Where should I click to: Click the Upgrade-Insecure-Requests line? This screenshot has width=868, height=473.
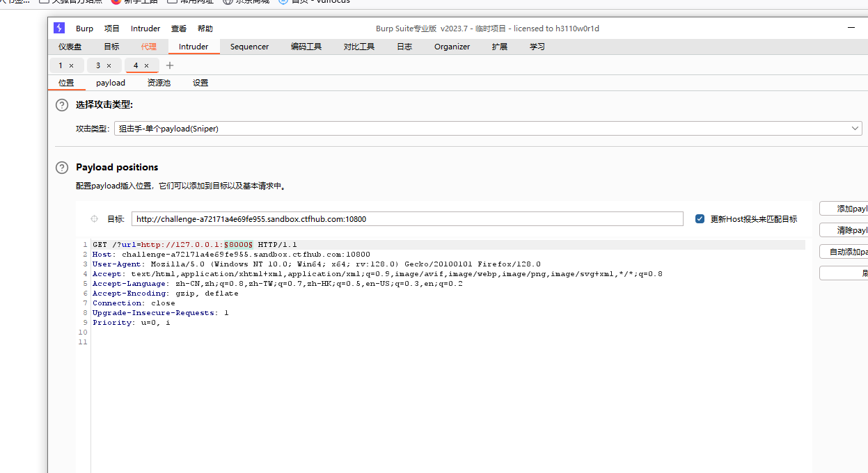(x=161, y=313)
